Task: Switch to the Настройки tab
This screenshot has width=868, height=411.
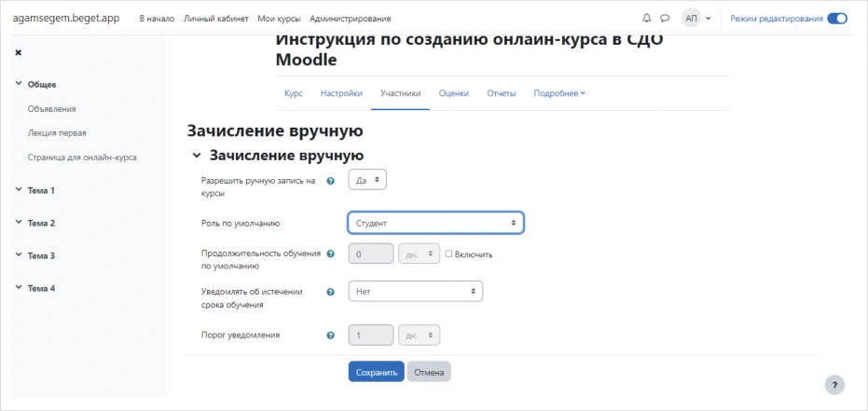Action: pyautogui.click(x=341, y=93)
